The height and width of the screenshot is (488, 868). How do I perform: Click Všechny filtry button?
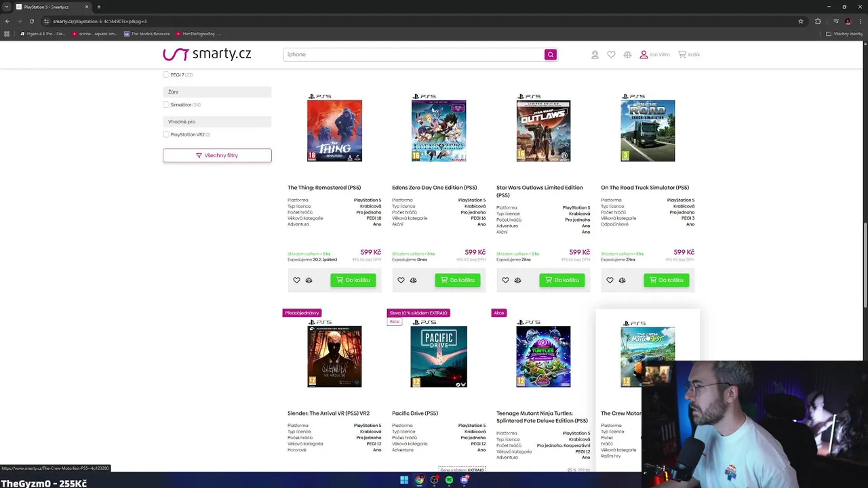tap(217, 155)
